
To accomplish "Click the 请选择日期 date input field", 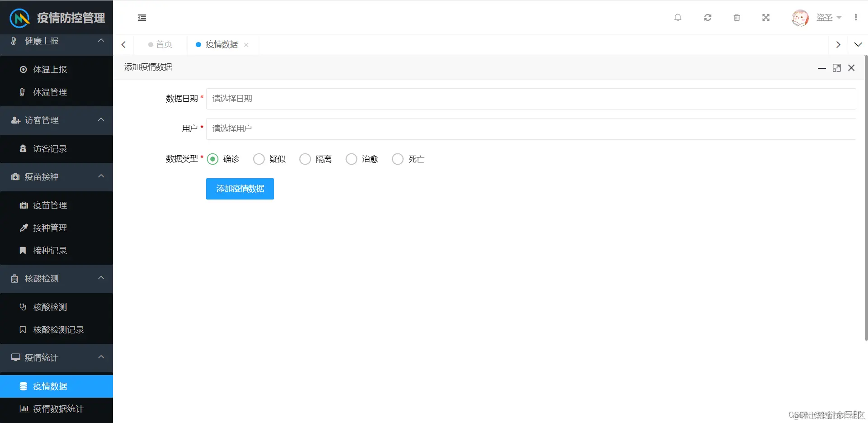I will (x=531, y=99).
